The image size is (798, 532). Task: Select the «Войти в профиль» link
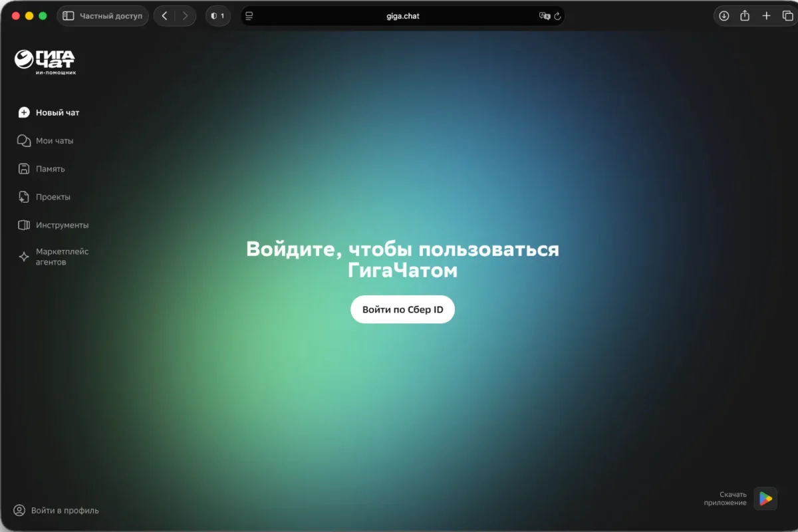pyautogui.click(x=65, y=510)
